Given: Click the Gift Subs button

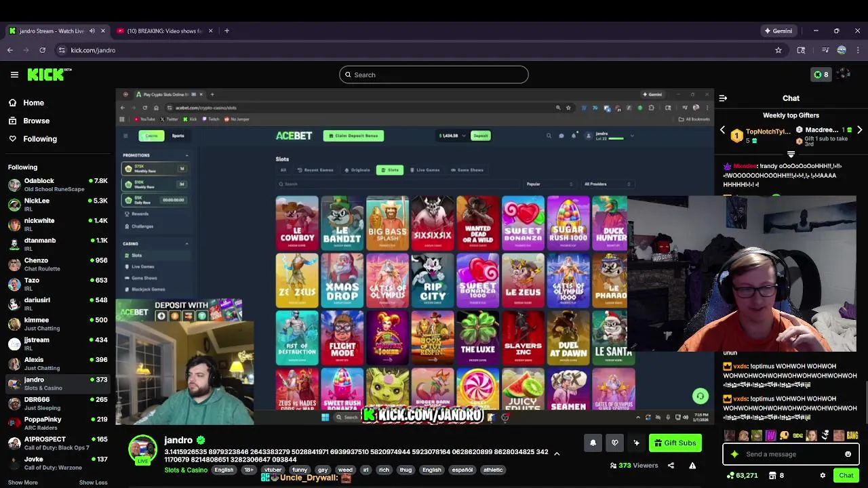Looking at the screenshot, I should point(675,443).
